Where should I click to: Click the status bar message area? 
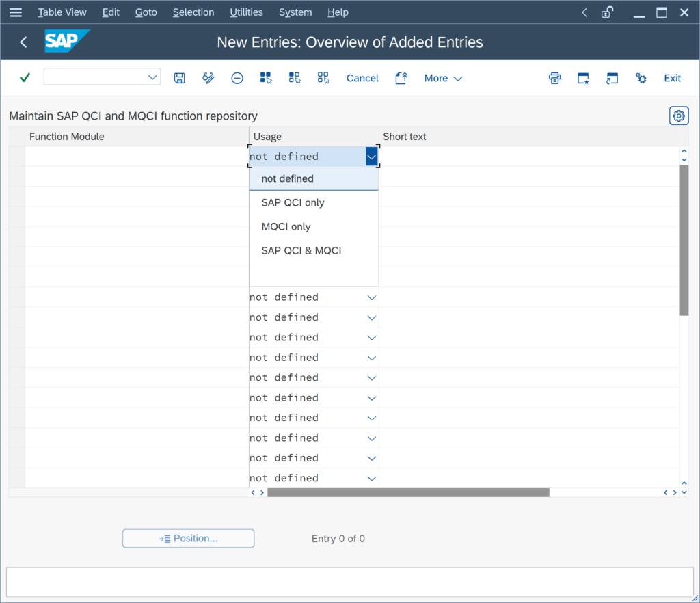tap(349, 582)
